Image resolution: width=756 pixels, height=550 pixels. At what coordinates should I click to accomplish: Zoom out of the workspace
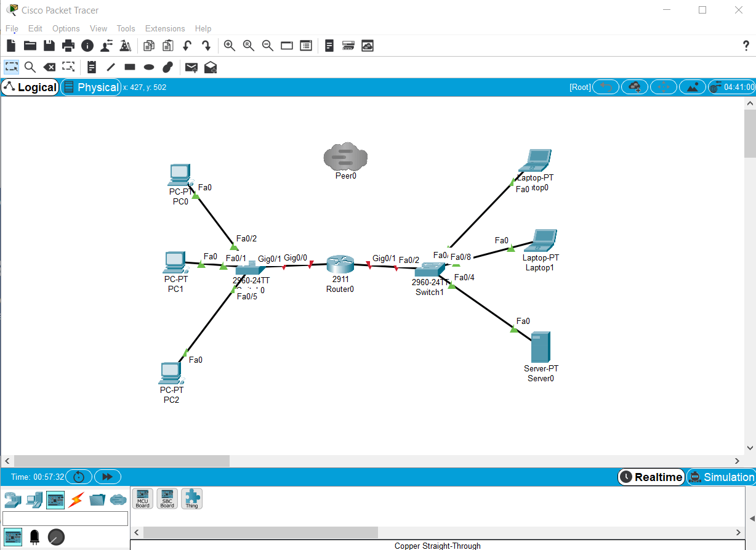coord(268,46)
